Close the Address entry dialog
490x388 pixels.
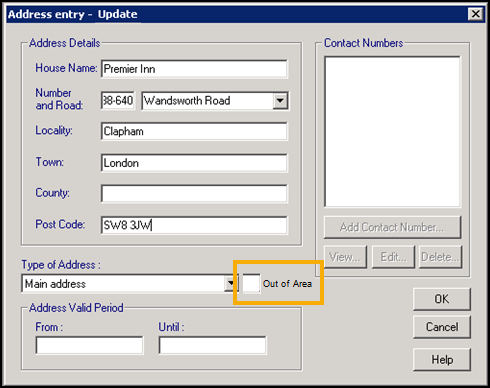point(476,14)
